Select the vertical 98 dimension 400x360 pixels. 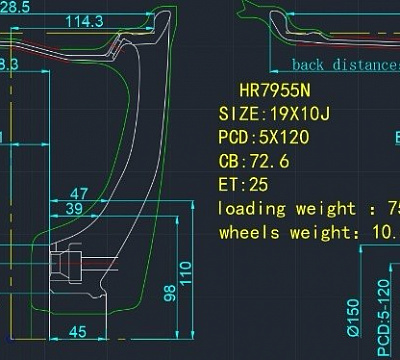(x=170, y=293)
